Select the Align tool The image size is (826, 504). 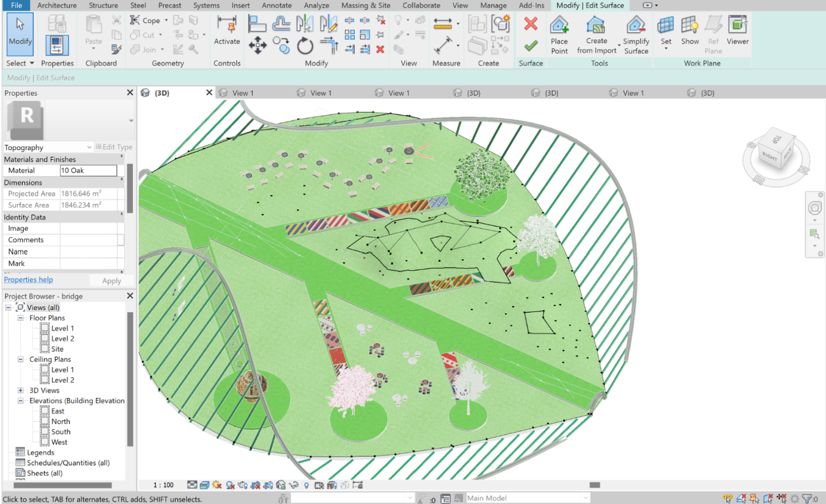257,23
